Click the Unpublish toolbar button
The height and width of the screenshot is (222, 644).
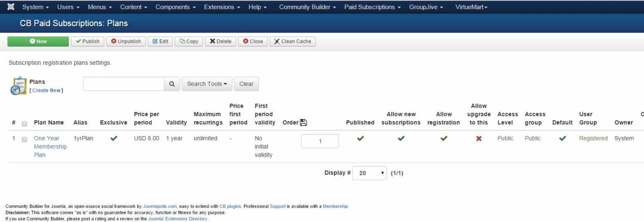point(126,41)
